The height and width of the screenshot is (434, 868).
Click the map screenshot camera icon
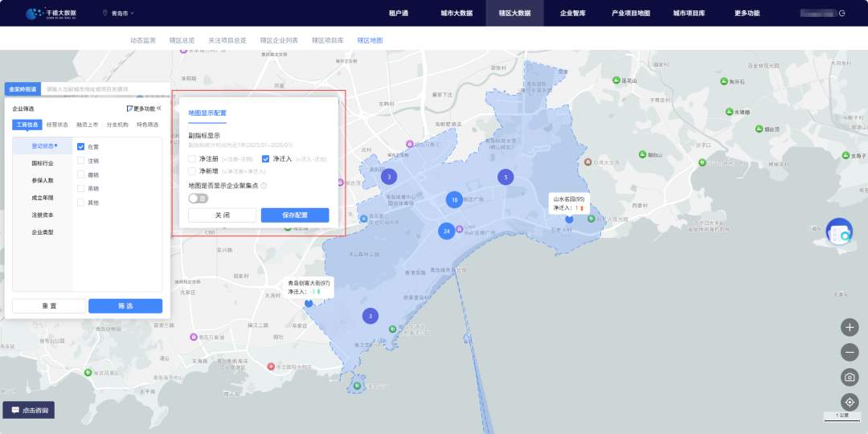(x=850, y=377)
